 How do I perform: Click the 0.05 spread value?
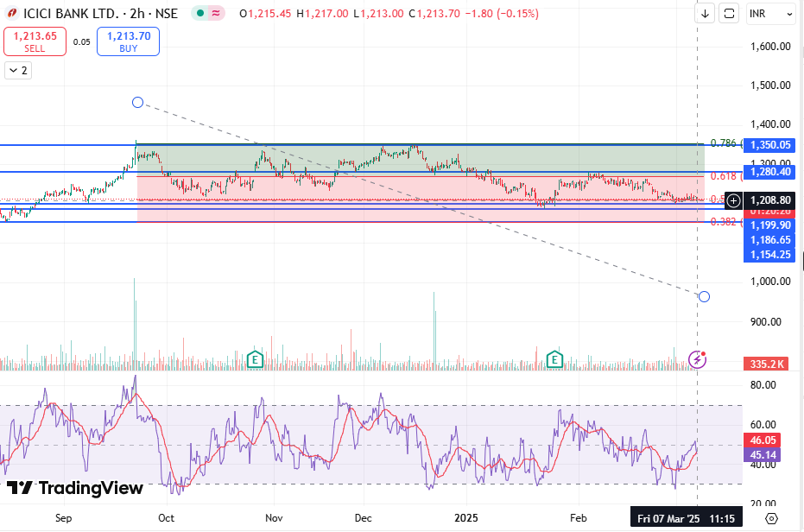81,42
